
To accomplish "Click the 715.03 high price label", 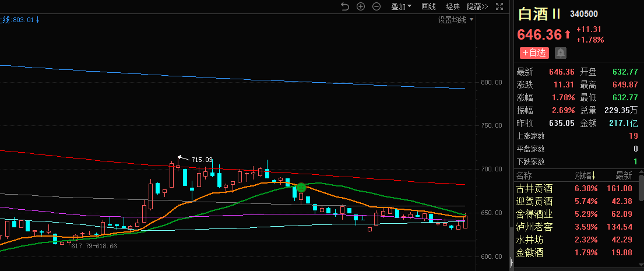I will coord(202,160).
